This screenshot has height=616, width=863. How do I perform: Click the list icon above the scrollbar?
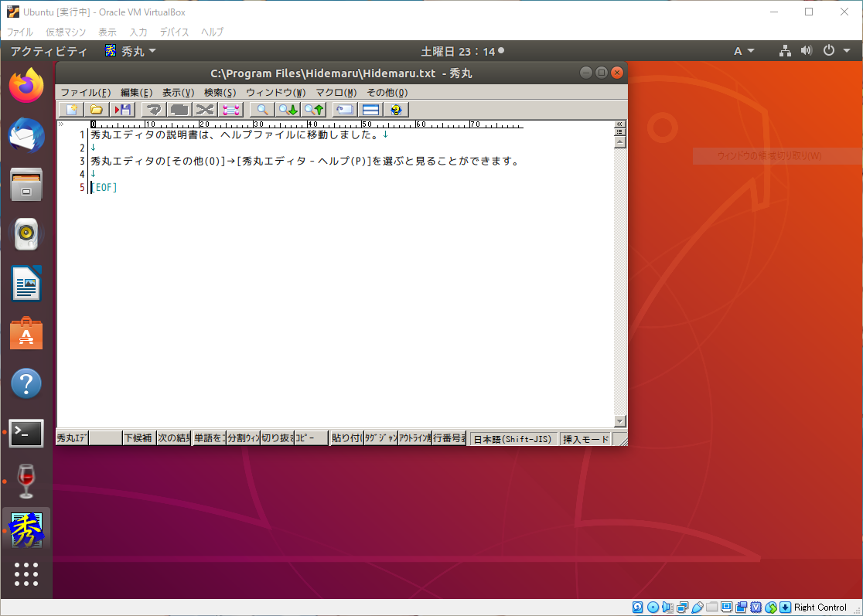pos(619,132)
